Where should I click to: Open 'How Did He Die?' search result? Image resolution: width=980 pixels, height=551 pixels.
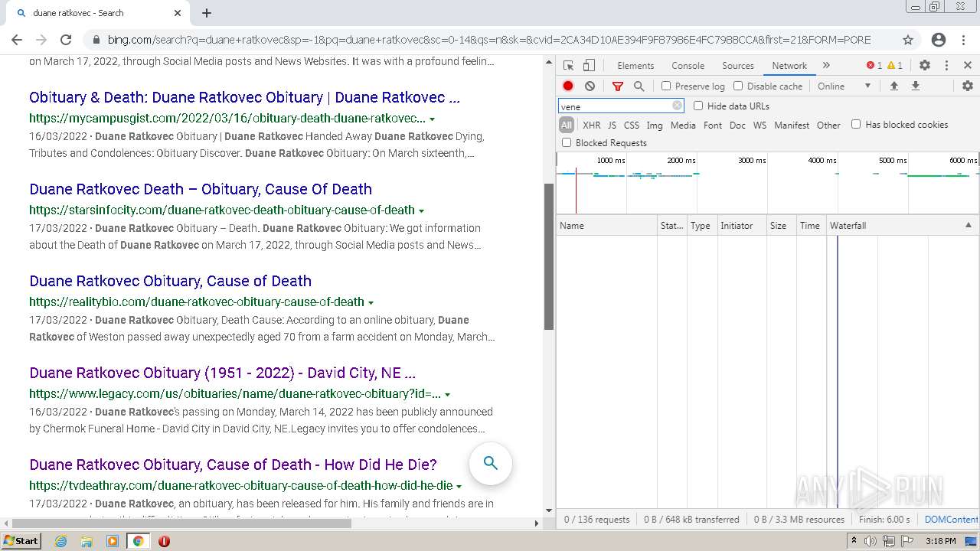(x=233, y=465)
